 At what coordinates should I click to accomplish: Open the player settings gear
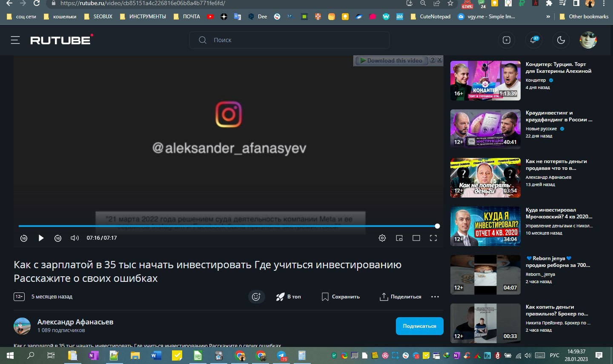click(382, 238)
